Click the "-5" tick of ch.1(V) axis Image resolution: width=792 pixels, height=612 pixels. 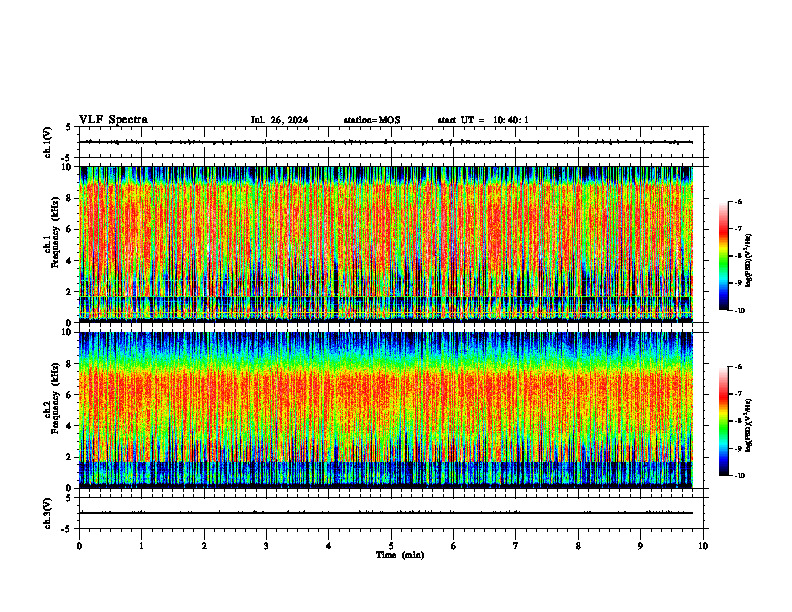66,158
